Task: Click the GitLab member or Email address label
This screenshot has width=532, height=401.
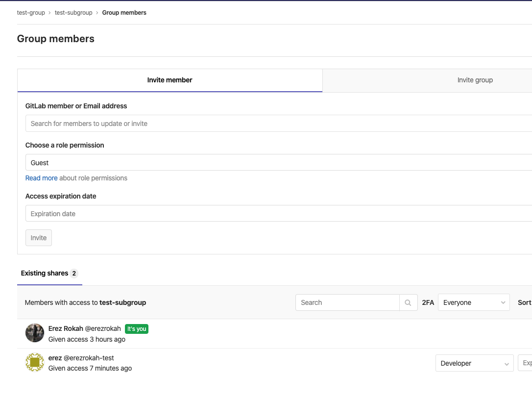Action: tap(76, 106)
